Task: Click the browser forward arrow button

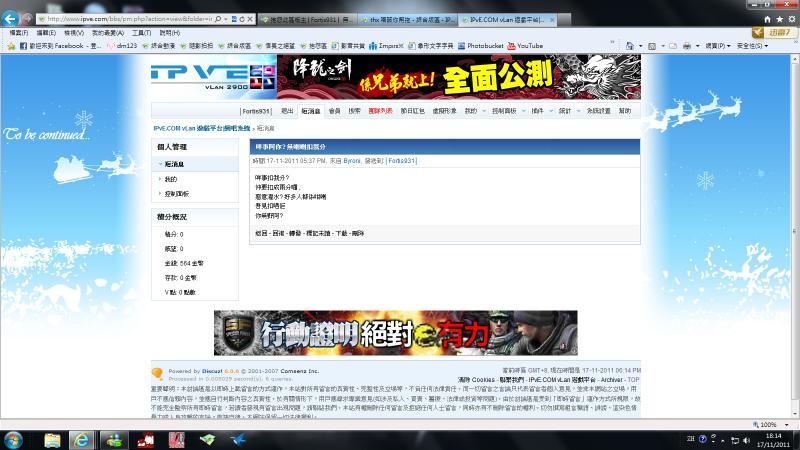Action: click(27, 19)
